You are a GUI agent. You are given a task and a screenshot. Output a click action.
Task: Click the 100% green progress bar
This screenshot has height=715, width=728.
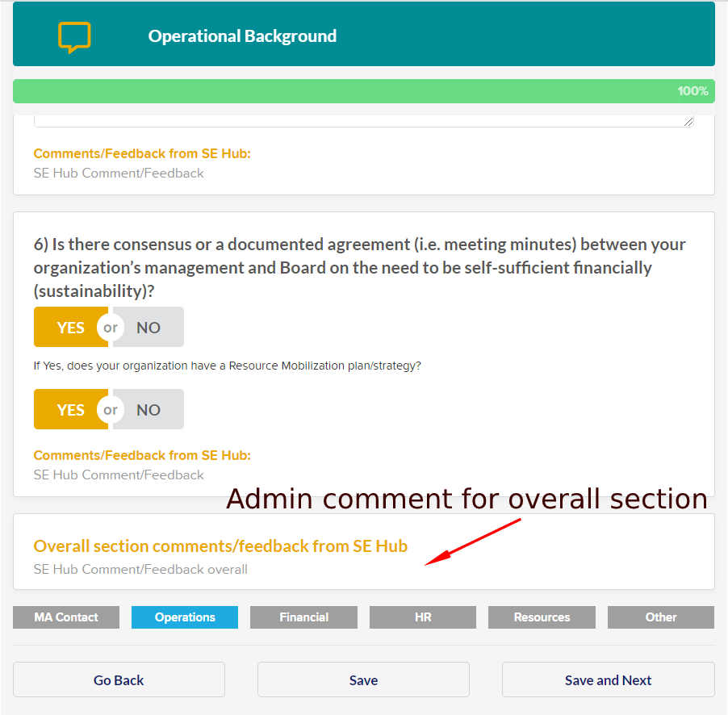coord(363,91)
